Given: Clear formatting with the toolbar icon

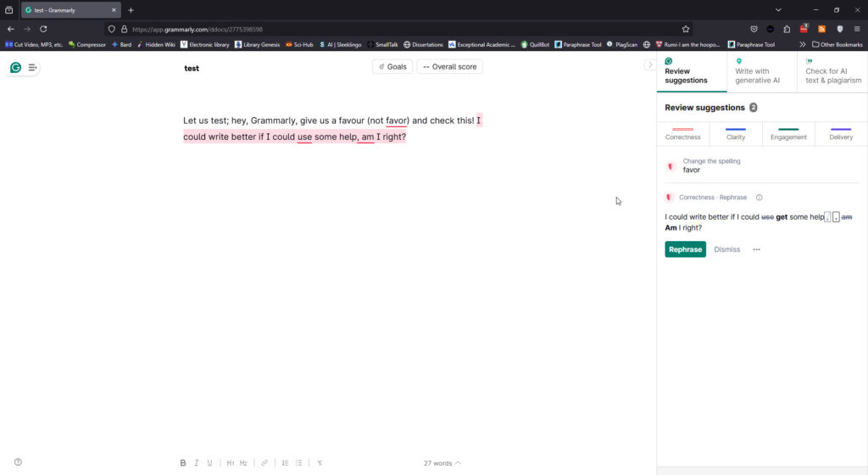Looking at the screenshot, I should pyautogui.click(x=320, y=463).
